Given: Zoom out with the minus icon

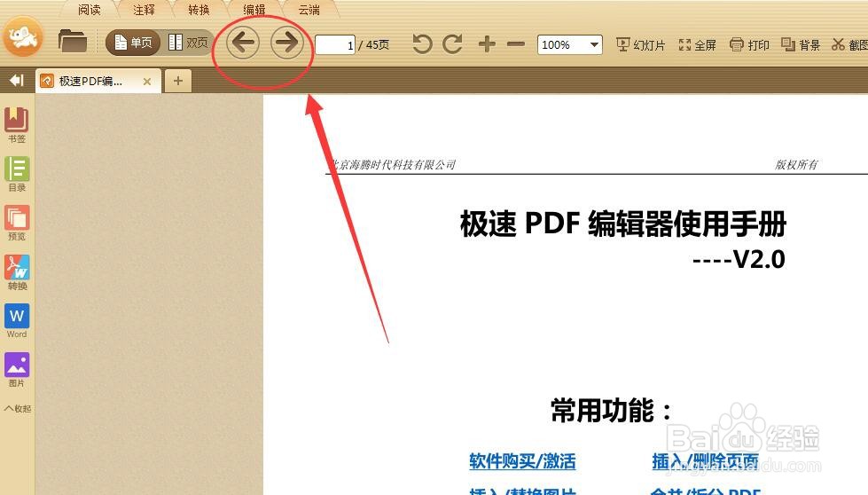Looking at the screenshot, I should [x=516, y=43].
